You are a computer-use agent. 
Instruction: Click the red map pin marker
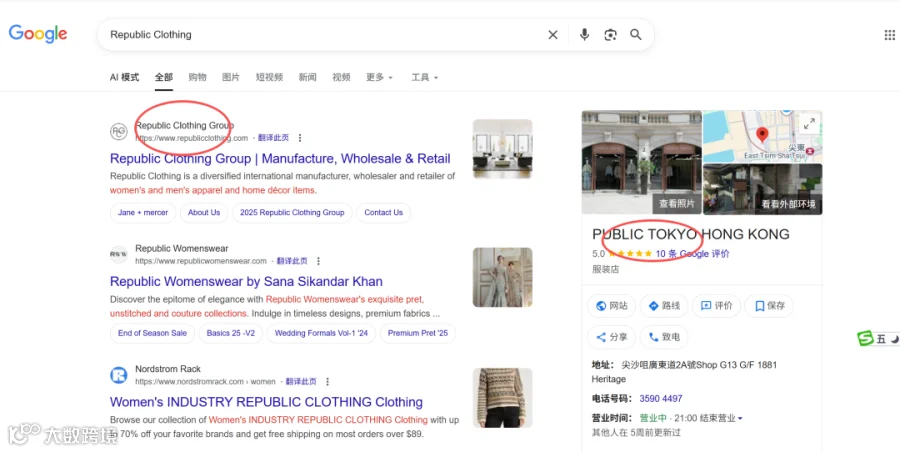pyautogui.click(x=762, y=135)
